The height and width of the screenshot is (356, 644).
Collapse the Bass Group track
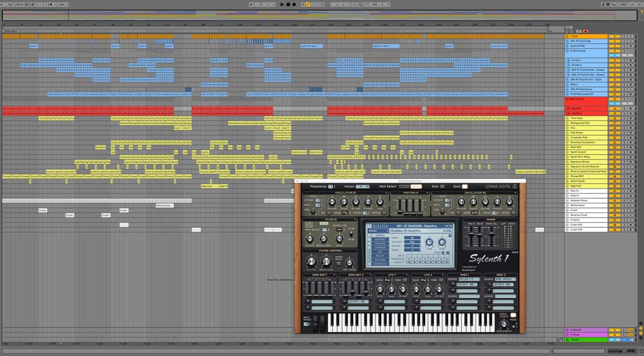point(568,99)
